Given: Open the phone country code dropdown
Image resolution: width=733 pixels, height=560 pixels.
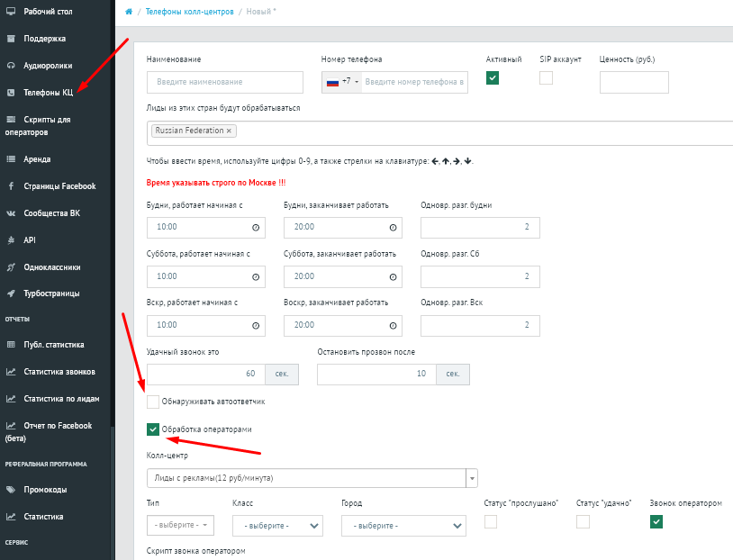Looking at the screenshot, I should (x=342, y=82).
